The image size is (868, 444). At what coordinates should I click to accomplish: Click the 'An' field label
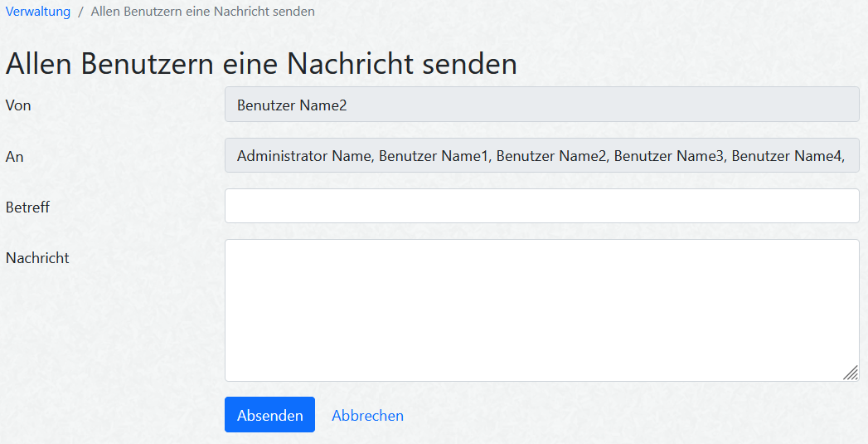click(14, 156)
